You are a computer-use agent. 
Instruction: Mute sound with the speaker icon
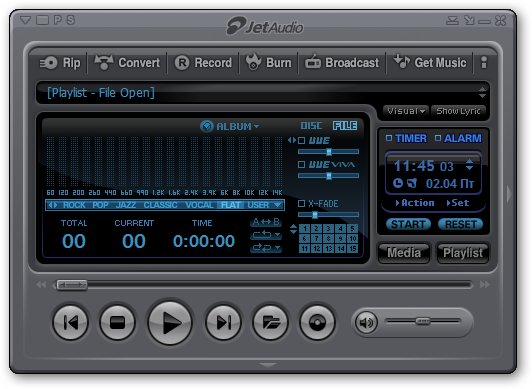click(366, 322)
